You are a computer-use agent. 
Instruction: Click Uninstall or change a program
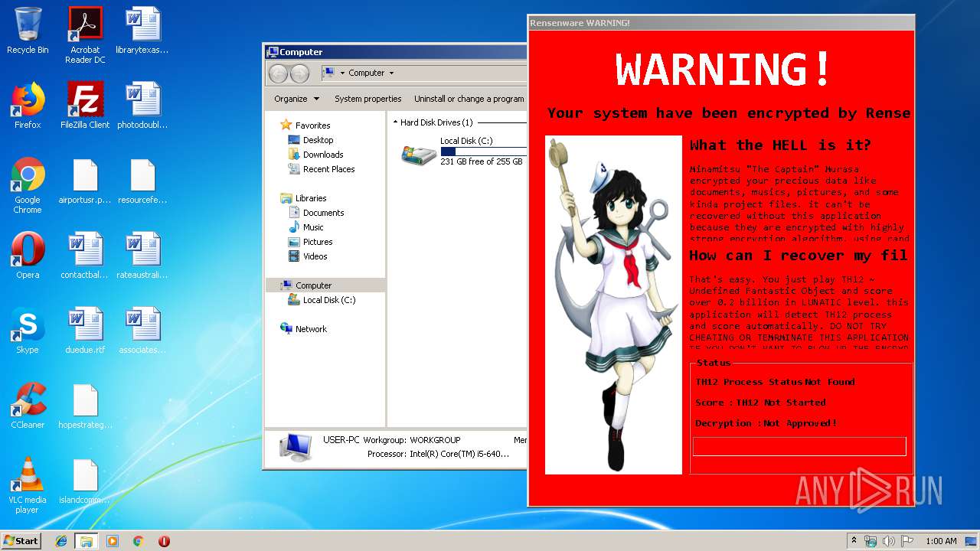pyautogui.click(x=469, y=99)
